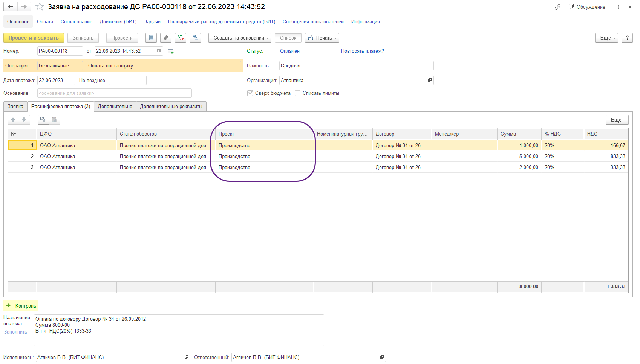Viewport: 640px width, 364px height.
Task: Open help question mark button
Action: (627, 38)
